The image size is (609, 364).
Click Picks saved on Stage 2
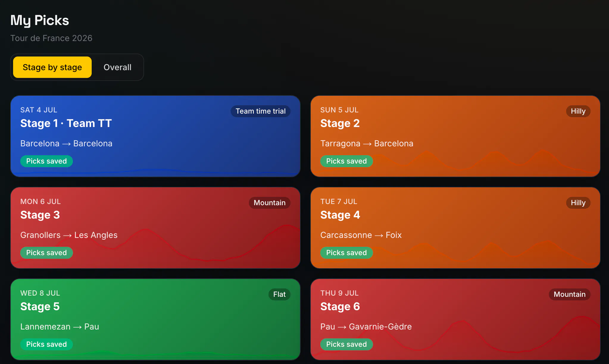tap(346, 161)
